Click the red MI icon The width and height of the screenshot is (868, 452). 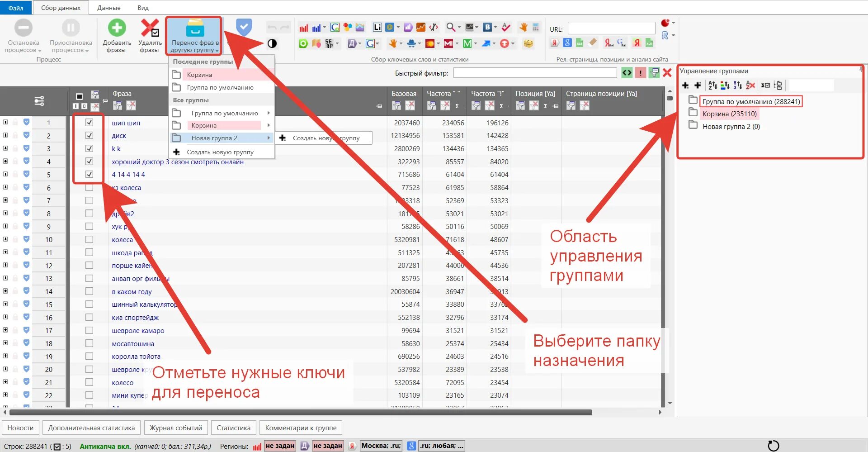coord(448,43)
